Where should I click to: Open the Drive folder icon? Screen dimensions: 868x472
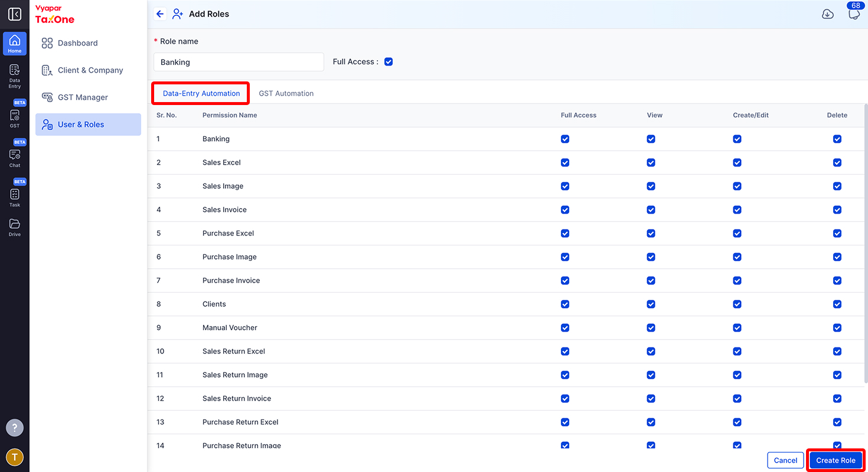coord(15,227)
